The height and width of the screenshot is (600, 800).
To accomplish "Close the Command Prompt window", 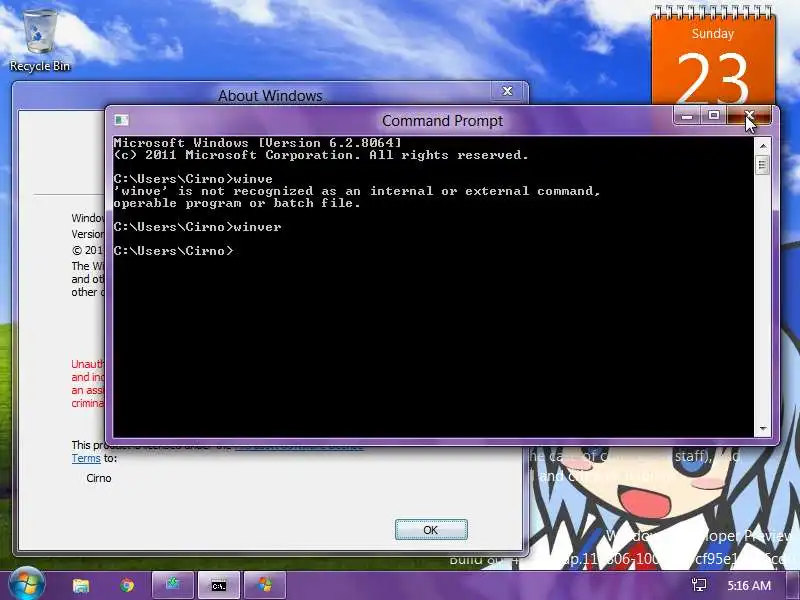I will (x=749, y=116).
